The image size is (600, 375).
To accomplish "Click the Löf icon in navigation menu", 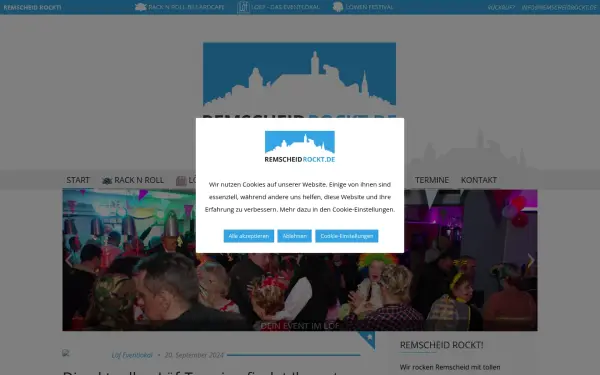I will [x=181, y=180].
